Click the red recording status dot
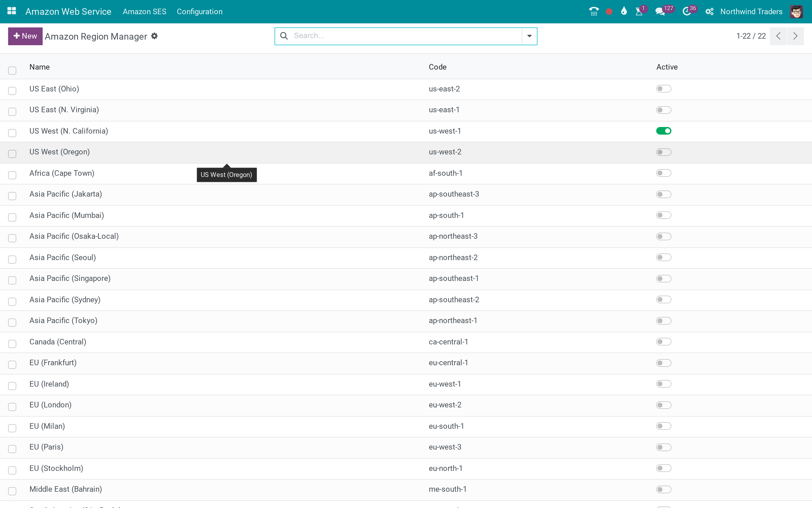This screenshot has height=508, width=812. (x=609, y=12)
